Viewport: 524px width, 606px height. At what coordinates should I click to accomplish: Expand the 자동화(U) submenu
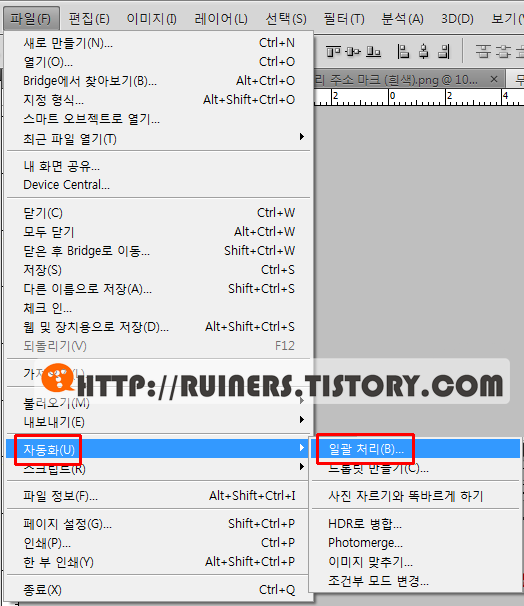pyautogui.click(x=158, y=449)
